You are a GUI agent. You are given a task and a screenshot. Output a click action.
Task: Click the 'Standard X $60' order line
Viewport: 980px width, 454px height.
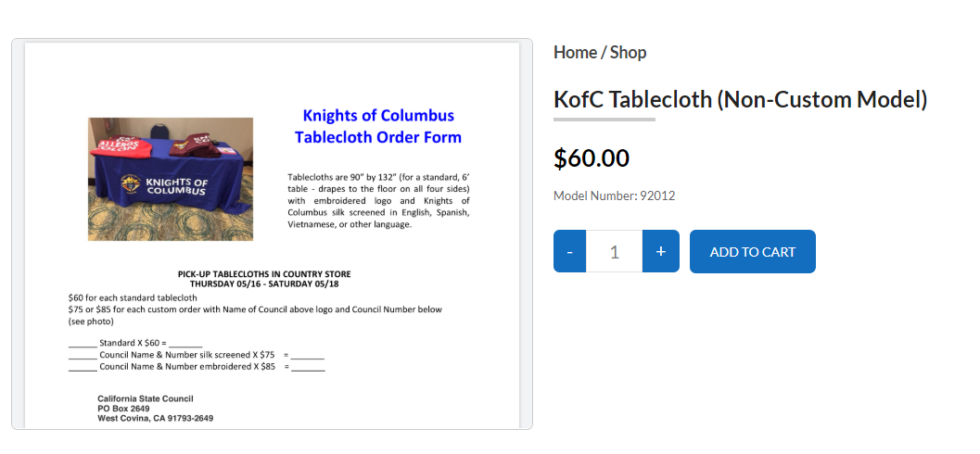[x=135, y=344]
